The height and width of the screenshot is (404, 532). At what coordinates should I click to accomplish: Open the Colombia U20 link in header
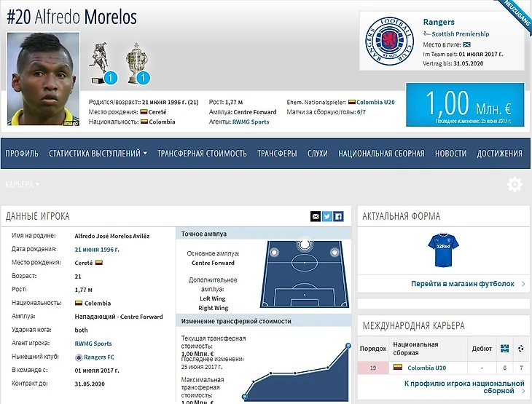click(x=375, y=102)
